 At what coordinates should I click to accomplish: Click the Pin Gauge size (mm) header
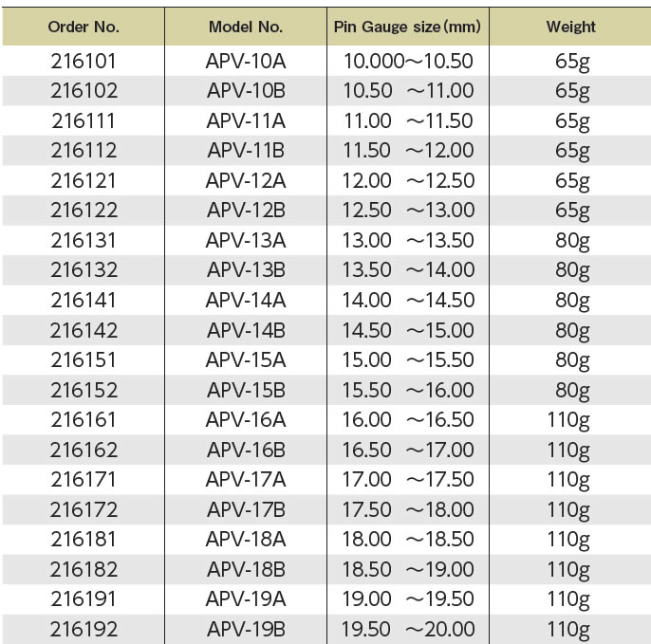[407, 27]
